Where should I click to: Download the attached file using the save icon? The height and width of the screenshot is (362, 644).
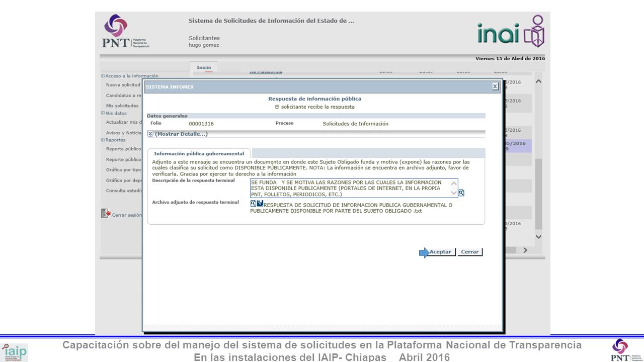pyautogui.click(x=260, y=203)
